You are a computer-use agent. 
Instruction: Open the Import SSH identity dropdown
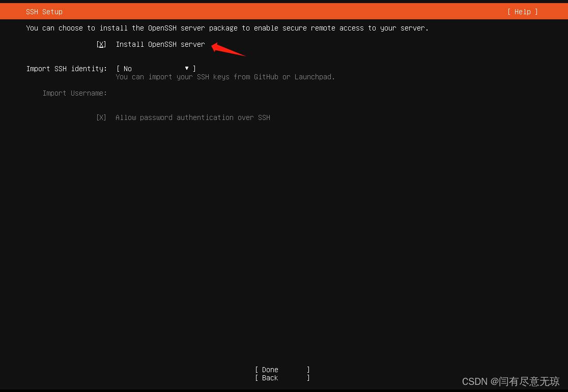pyautogui.click(x=156, y=69)
